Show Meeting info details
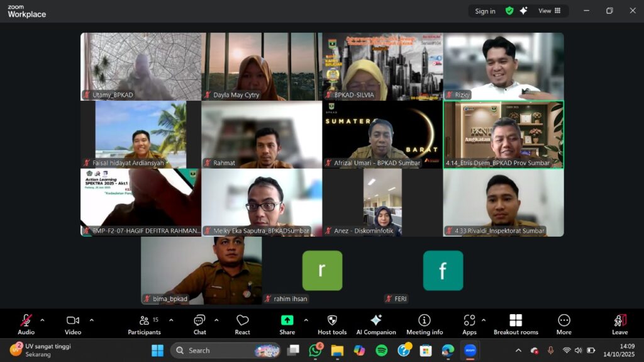 tap(425, 325)
